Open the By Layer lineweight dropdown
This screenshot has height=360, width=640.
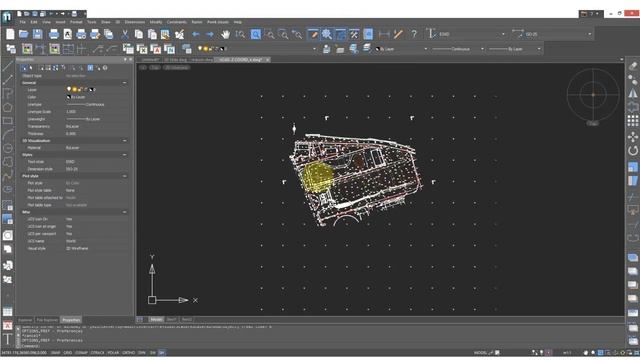pos(539,49)
